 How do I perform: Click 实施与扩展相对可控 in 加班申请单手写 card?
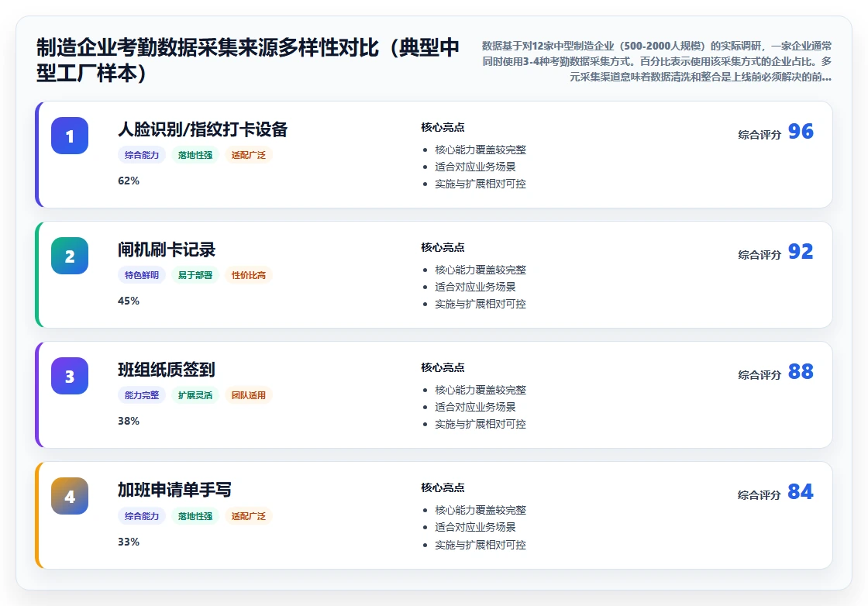click(x=480, y=545)
